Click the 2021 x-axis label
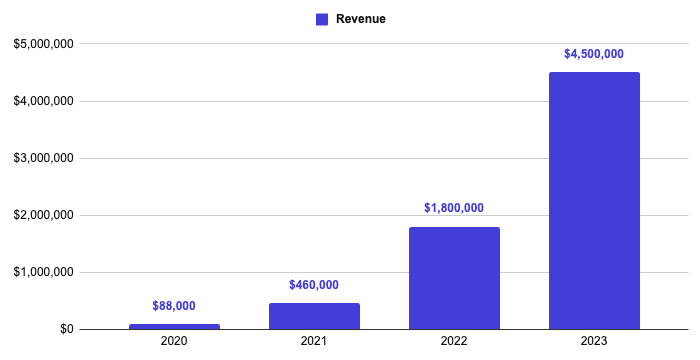This screenshot has width=700, height=360. click(x=314, y=341)
